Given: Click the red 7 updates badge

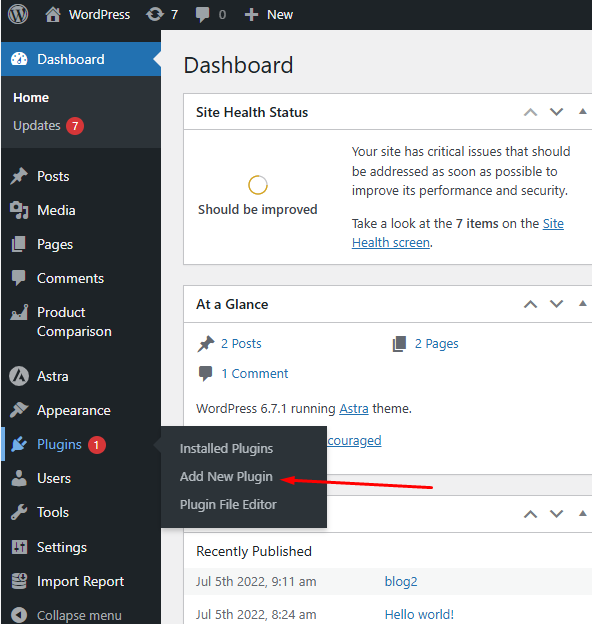Looking at the screenshot, I should point(75,126).
